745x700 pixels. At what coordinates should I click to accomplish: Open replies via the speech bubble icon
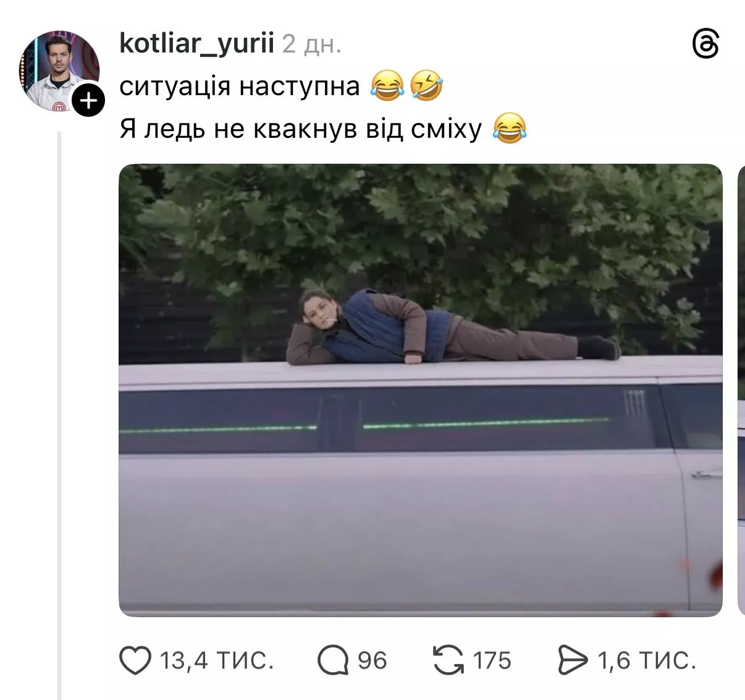[x=333, y=660]
